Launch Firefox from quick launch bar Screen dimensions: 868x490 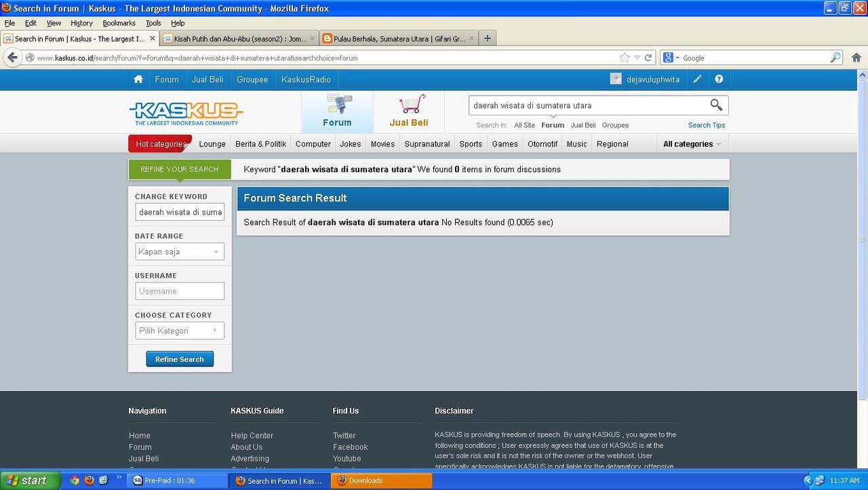pos(89,481)
